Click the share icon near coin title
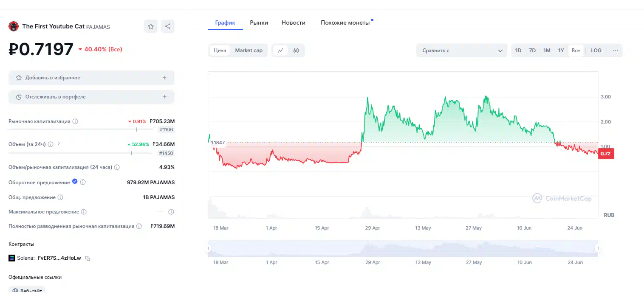The width and height of the screenshot is (644, 292). (168, 26)
